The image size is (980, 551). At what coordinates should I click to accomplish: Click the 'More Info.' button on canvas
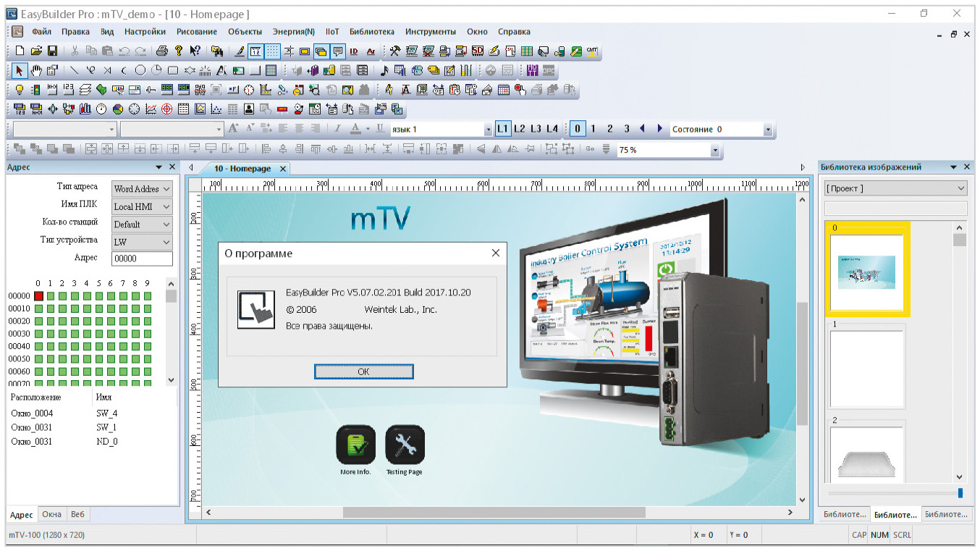click(x=355, y=445)
